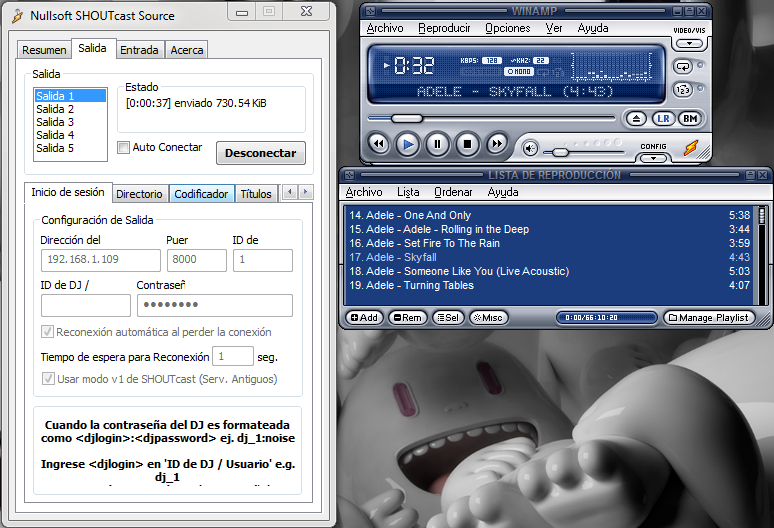Image resolution: width=774 pixels, height=528 pixels.
Task: Switch to the Entrada tab
Action: point(139,50)
